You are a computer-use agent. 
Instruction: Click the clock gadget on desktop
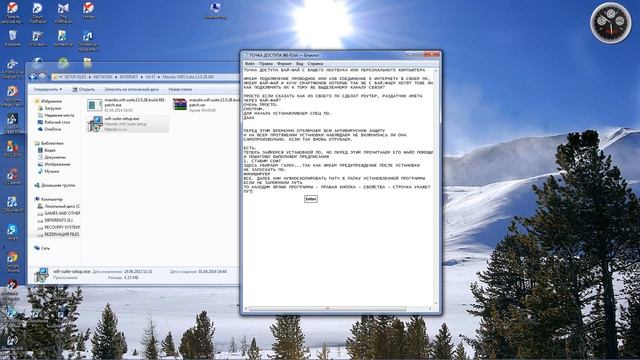point(611,23)
